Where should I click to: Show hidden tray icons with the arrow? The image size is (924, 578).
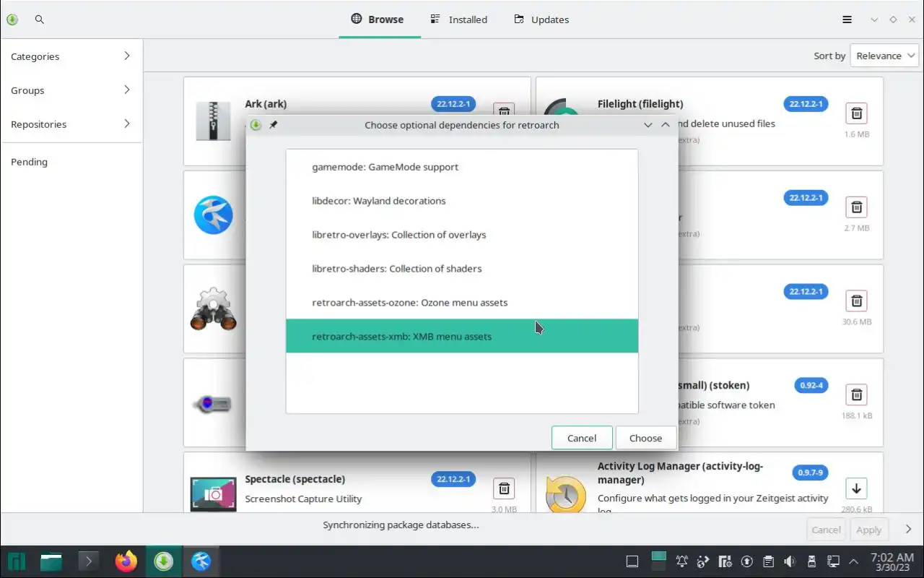click(x=854, y=561)
